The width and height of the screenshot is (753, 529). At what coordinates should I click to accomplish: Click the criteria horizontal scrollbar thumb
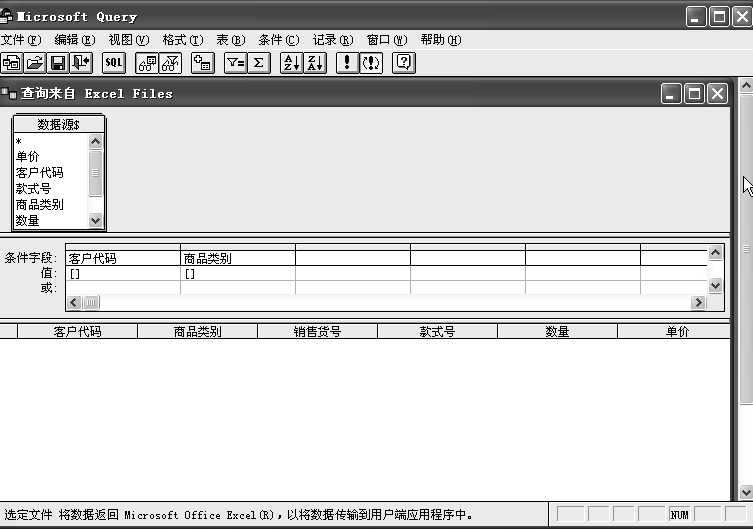pos(91,302)
